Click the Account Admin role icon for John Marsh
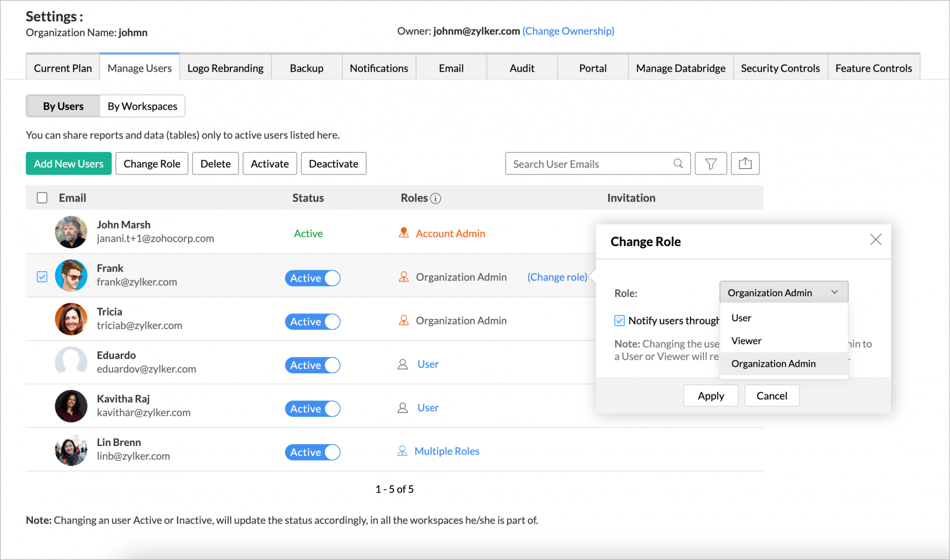Screen dimensions: 950x560 pos(404,233)
